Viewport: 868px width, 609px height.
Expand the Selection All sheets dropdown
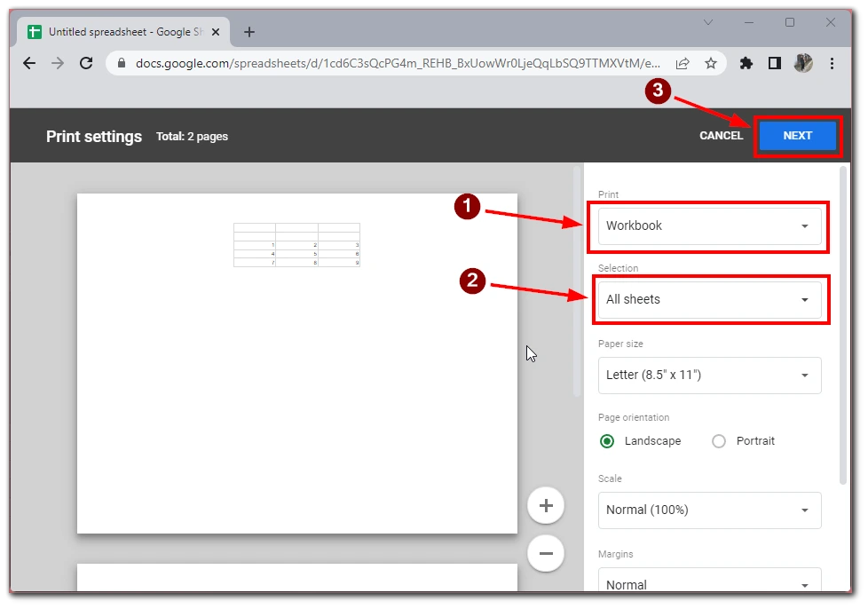coord(709,300)
